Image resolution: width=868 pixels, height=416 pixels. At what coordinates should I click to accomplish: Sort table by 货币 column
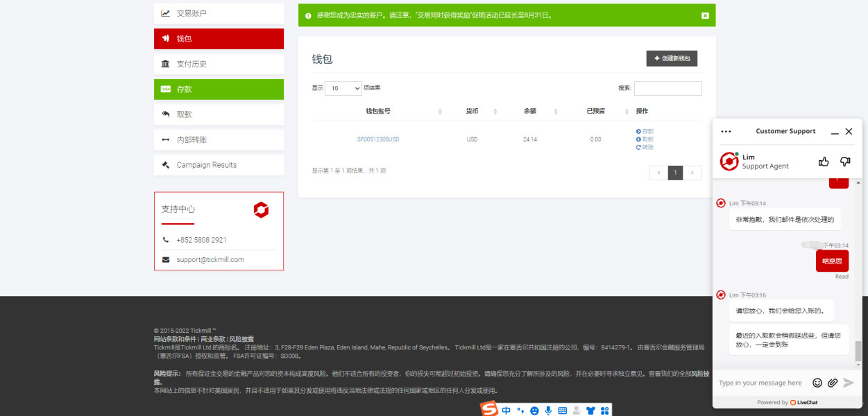pyautogui.click(x=472, y=111)
